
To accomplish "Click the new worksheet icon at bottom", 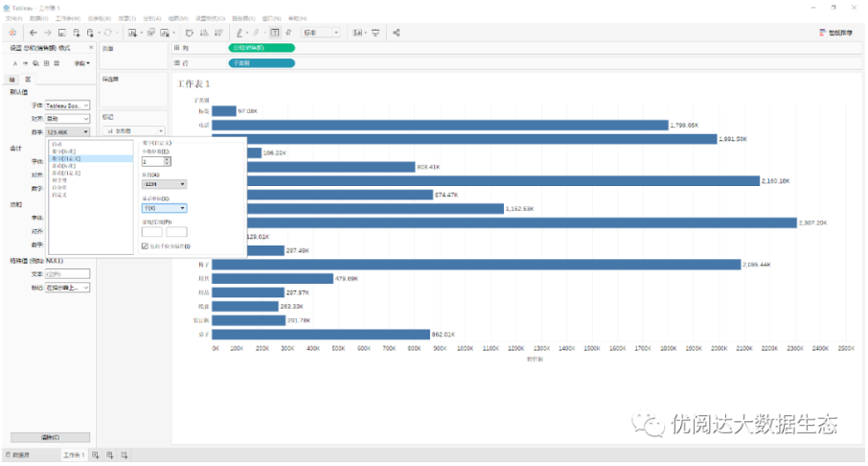I will (95, 454).
